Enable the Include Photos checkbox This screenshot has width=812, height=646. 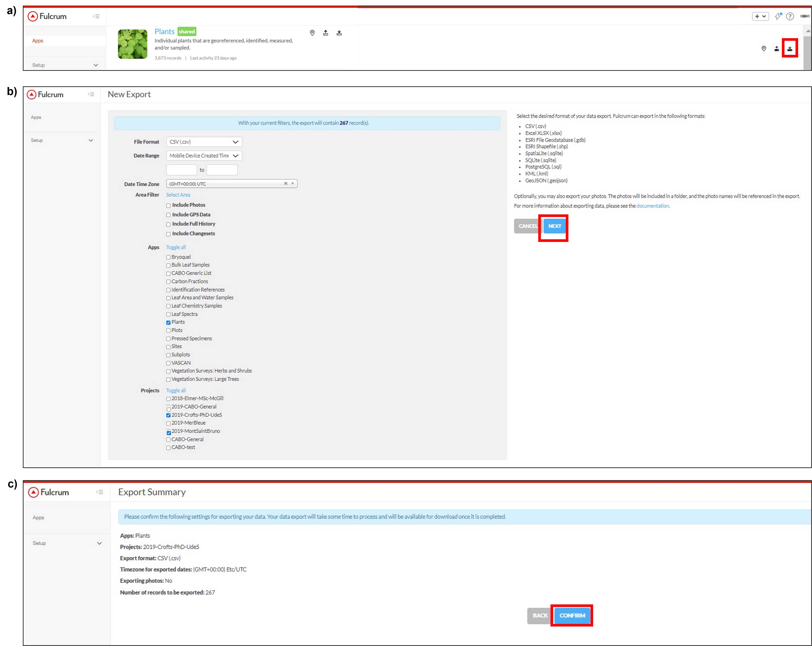[168, 206]
